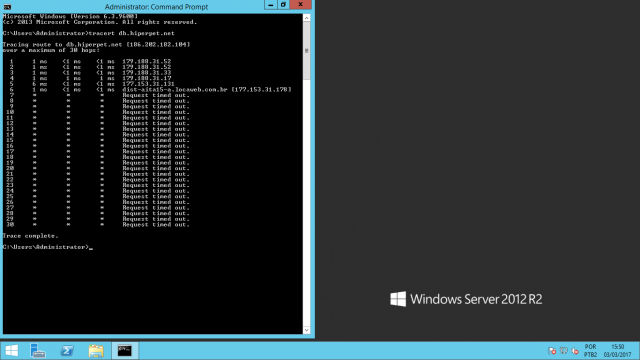Click the 'Microsoft Windows [Version' header line
Image resolution: width=640 pixels, height=360 pixels.
point(70,16)
